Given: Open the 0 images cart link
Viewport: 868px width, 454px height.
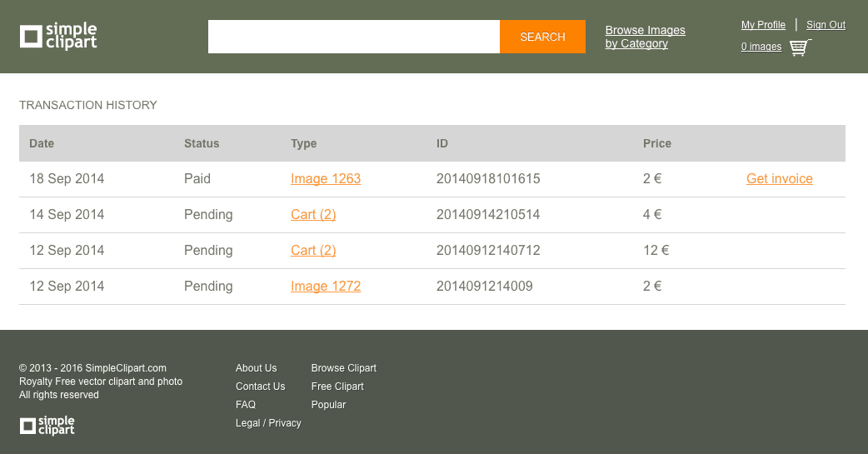Looking at the screenshot, I should (x=761, y=47).
